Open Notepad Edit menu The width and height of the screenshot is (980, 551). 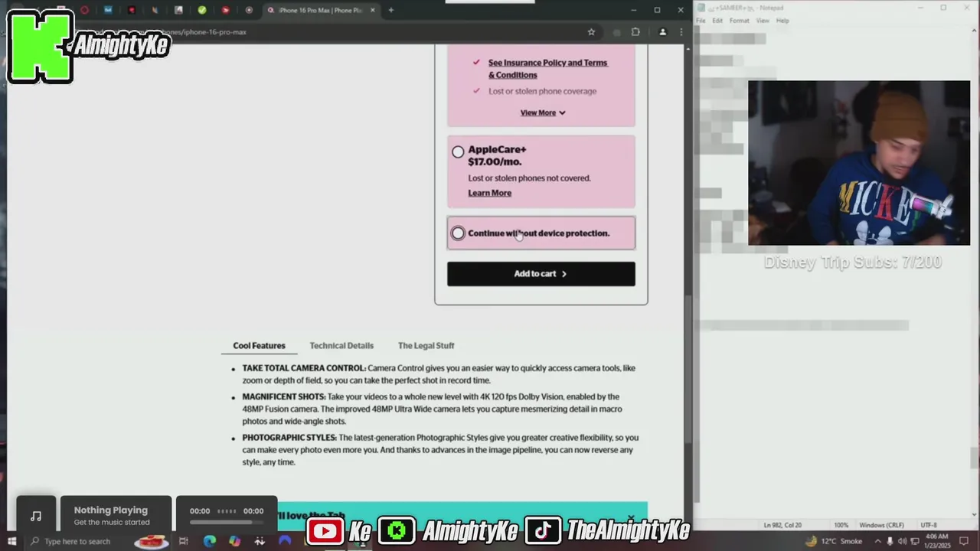click(717, 21)
